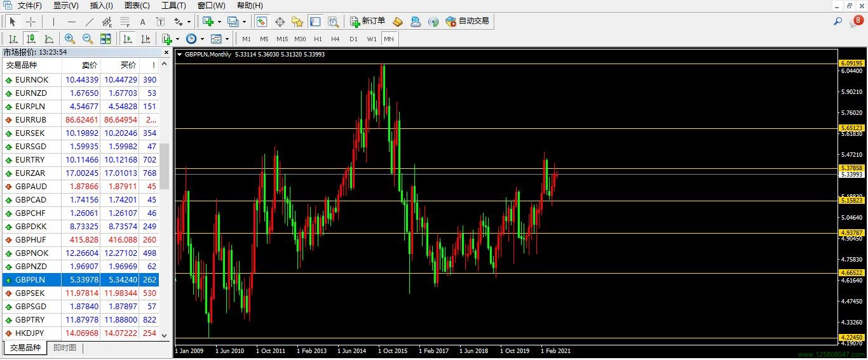
Task: Click the icon left of signals icon
Action: 416,22
